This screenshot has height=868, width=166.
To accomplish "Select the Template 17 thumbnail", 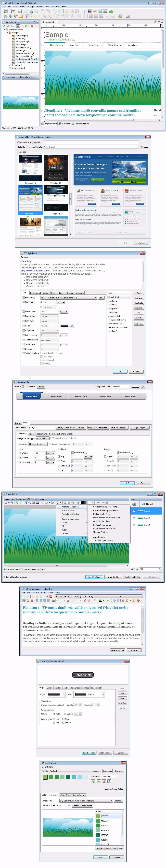I will point(56,168).
